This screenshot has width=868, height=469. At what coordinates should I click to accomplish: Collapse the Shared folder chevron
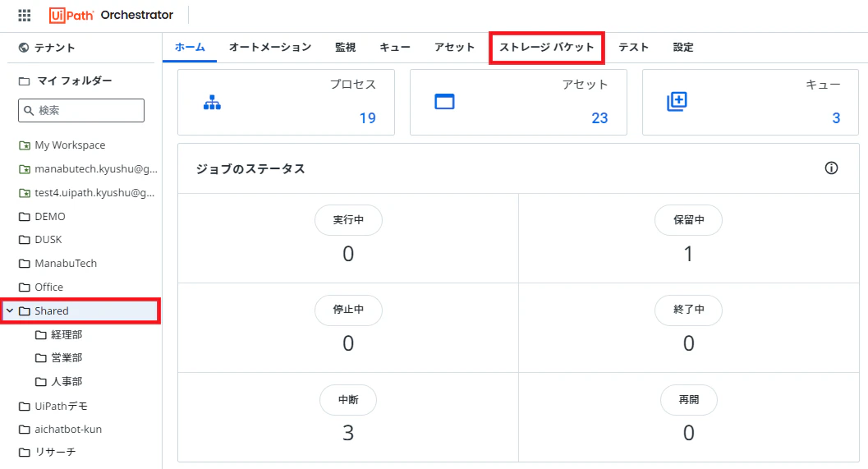[x=10, y=310]
